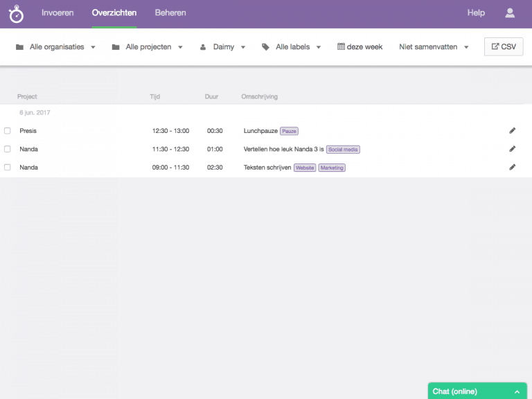Click the 00:30 duration cell

(x=215, y=131)
